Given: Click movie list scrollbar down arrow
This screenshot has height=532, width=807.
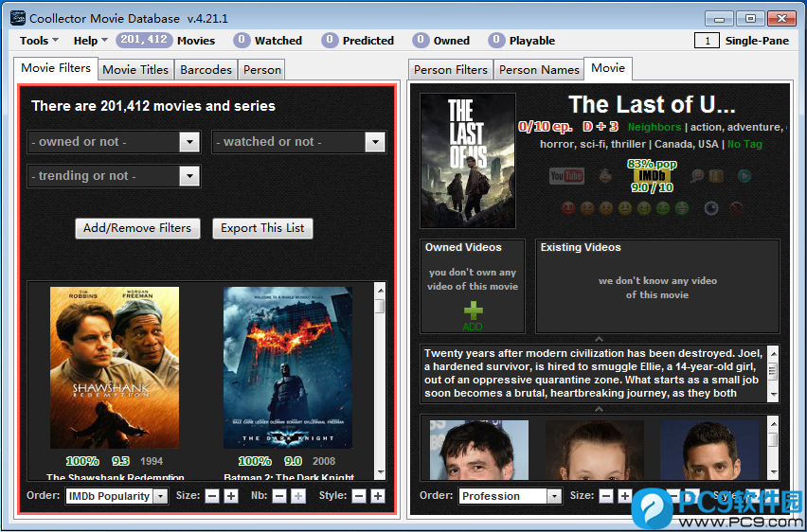Looking at the screenshot, I should point(381,471).
